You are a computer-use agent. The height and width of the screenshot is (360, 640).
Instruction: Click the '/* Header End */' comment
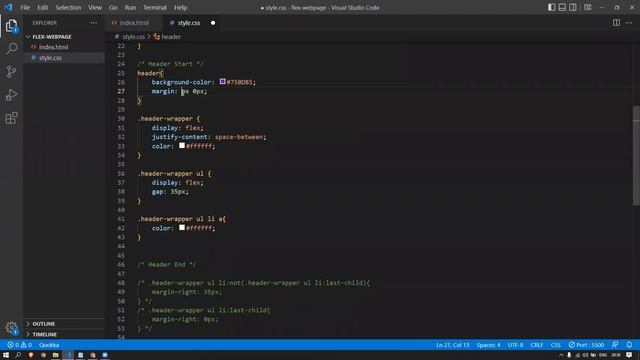pyautogui.click(x=167, y=264)
